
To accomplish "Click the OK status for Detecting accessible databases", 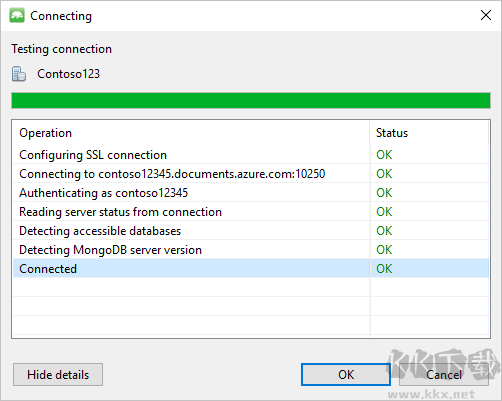I will pos(384,231).
